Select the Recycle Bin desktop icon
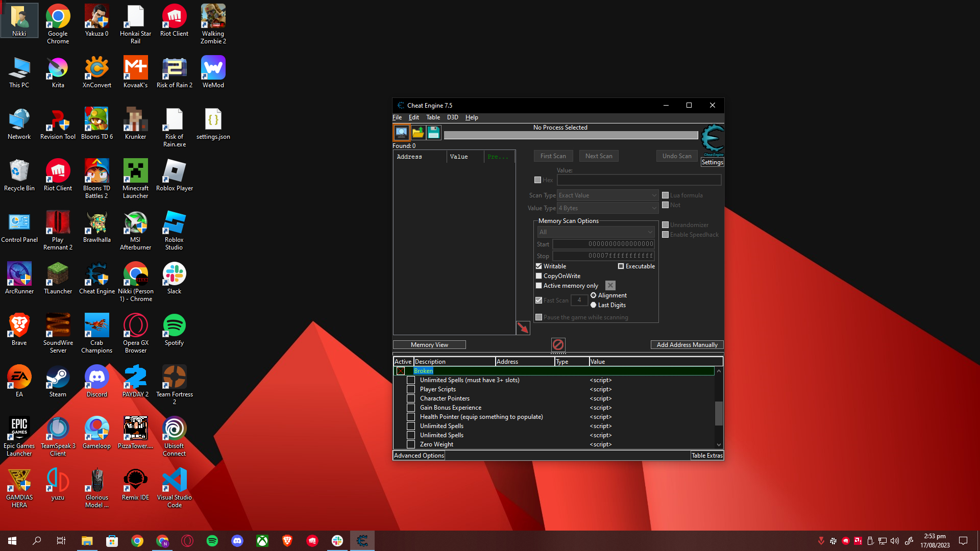 pos(19,176)
